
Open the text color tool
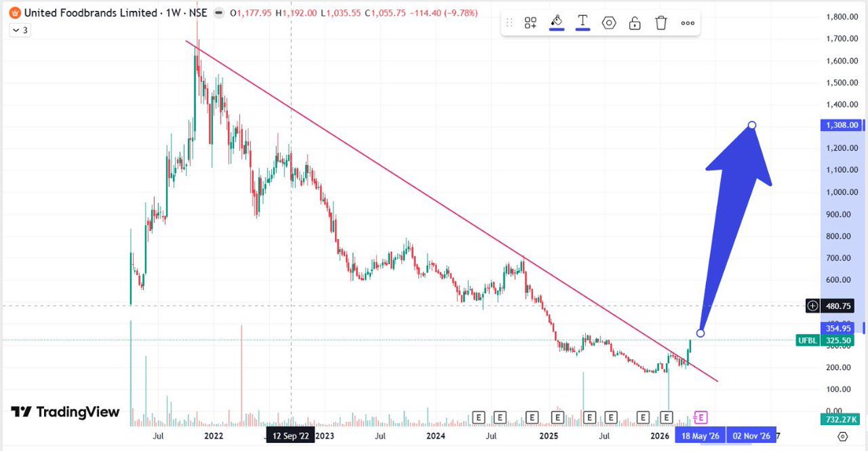pos(582,20)
